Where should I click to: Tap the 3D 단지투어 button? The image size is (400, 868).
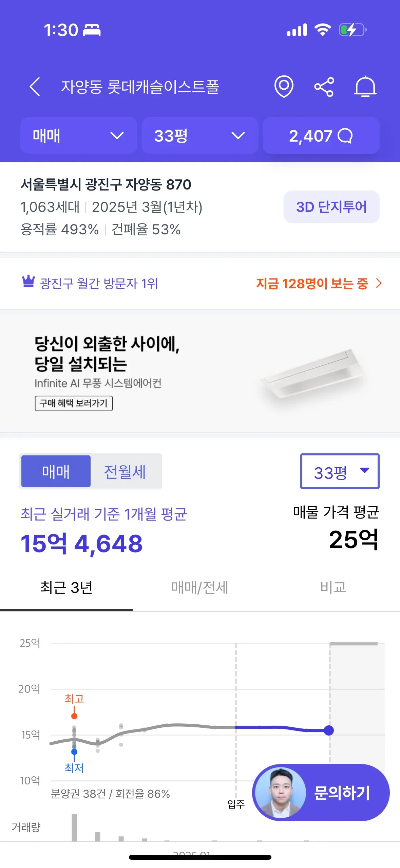pos(331,207)
